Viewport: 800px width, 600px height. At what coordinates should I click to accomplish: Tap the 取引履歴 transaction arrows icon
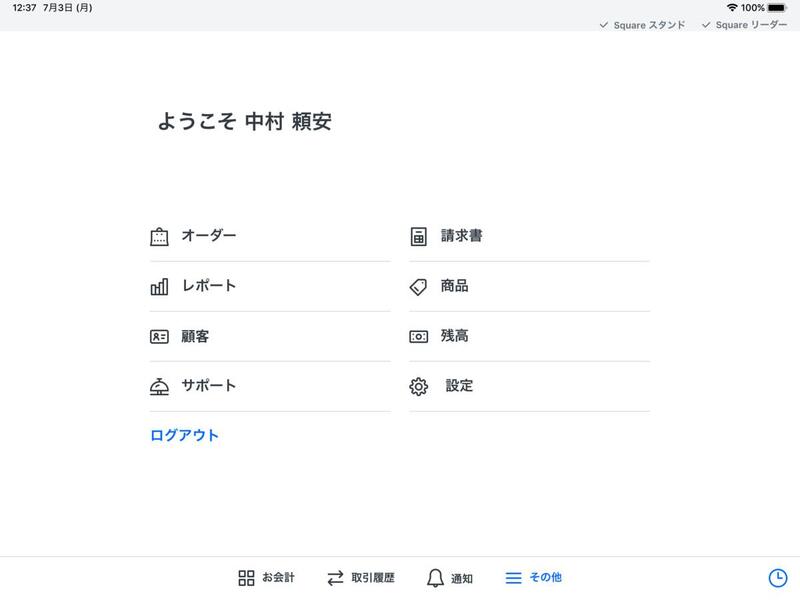332,575
